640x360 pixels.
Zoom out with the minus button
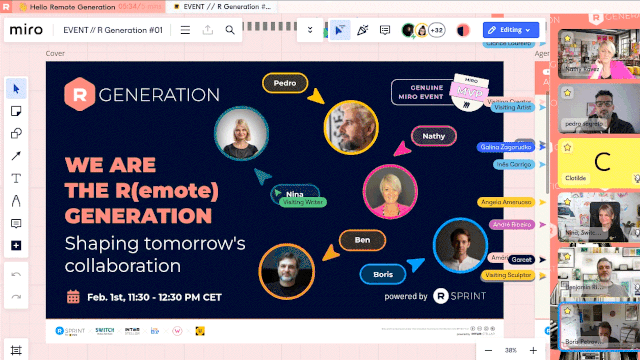488,350
